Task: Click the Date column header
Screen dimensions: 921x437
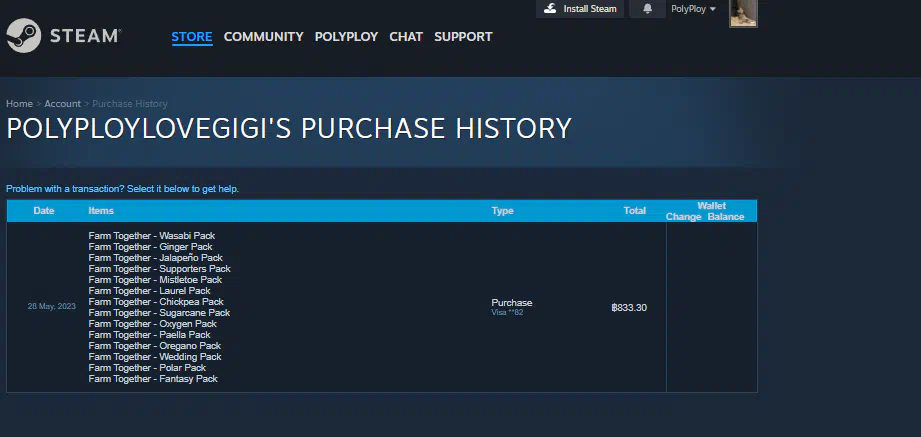Action: 44,211
